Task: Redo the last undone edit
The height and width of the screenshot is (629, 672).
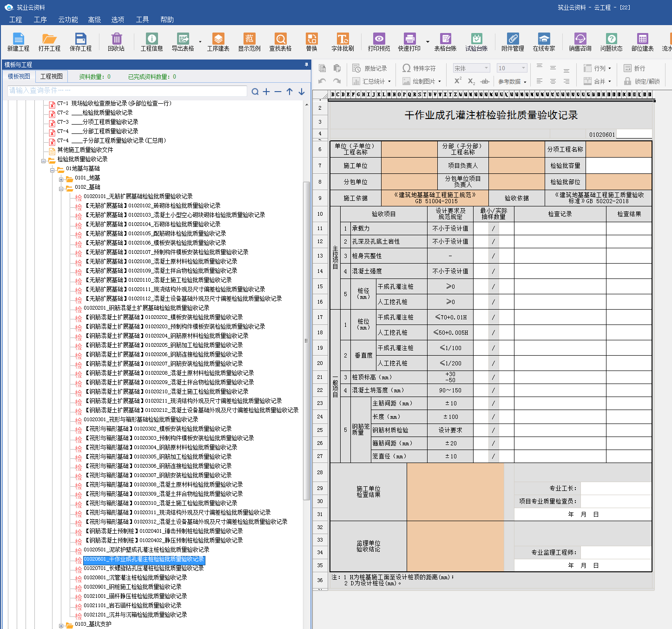Action: [337, 81]
